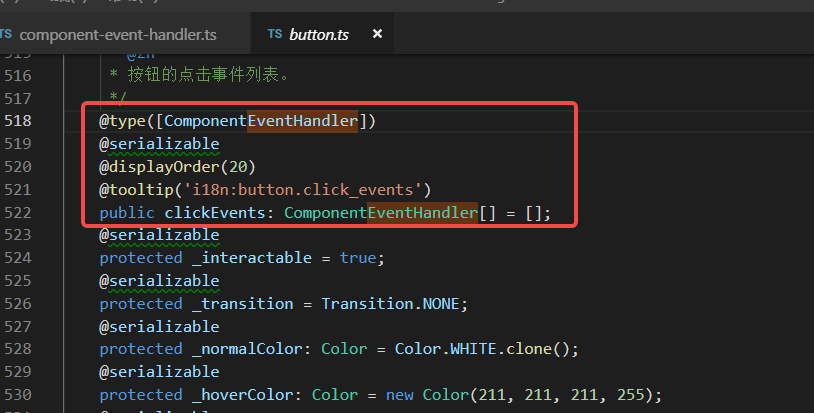
Task: Click line number 521 in the gutter
Action: pos(18,189)
